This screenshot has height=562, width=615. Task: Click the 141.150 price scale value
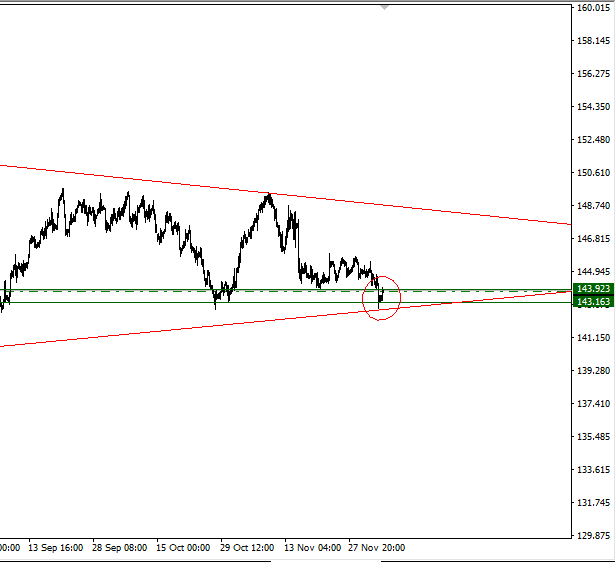[593, 337]
